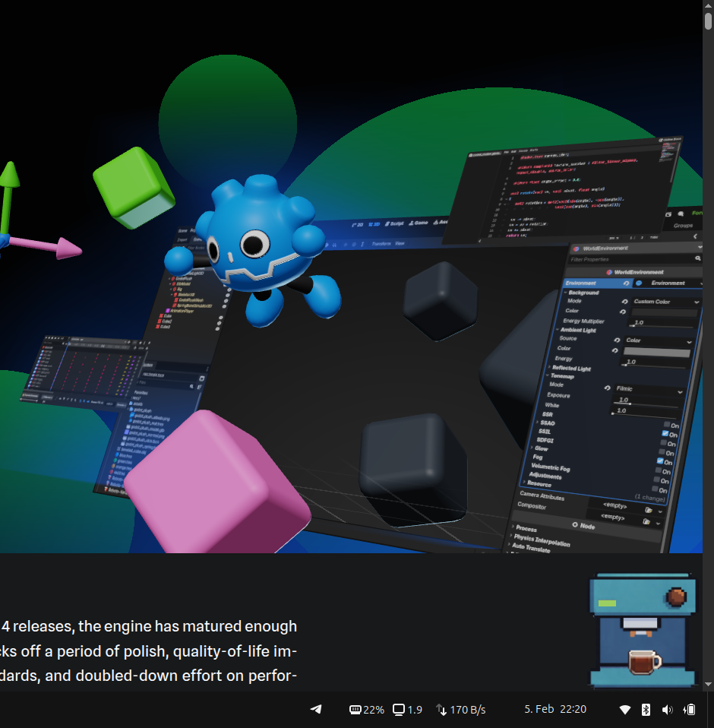Screen dimensions: 714x728
Task: Click the text 'period of polish, quality-of-life'
Action: click(164, 651)
